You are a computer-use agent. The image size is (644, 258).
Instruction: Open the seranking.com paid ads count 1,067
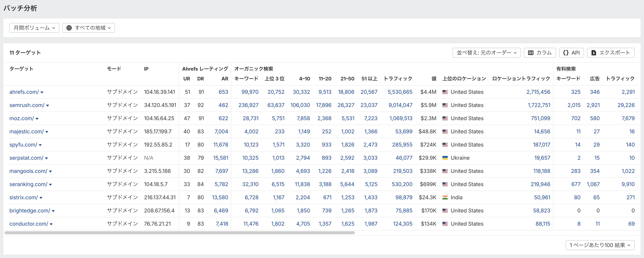593,184
